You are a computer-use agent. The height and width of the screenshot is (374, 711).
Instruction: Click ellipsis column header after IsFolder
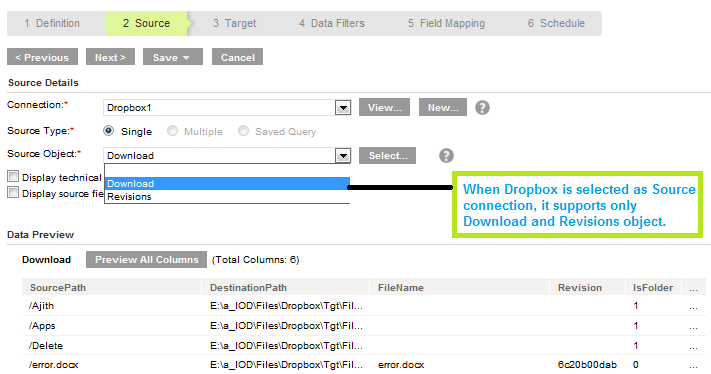[x=694, y=287]
